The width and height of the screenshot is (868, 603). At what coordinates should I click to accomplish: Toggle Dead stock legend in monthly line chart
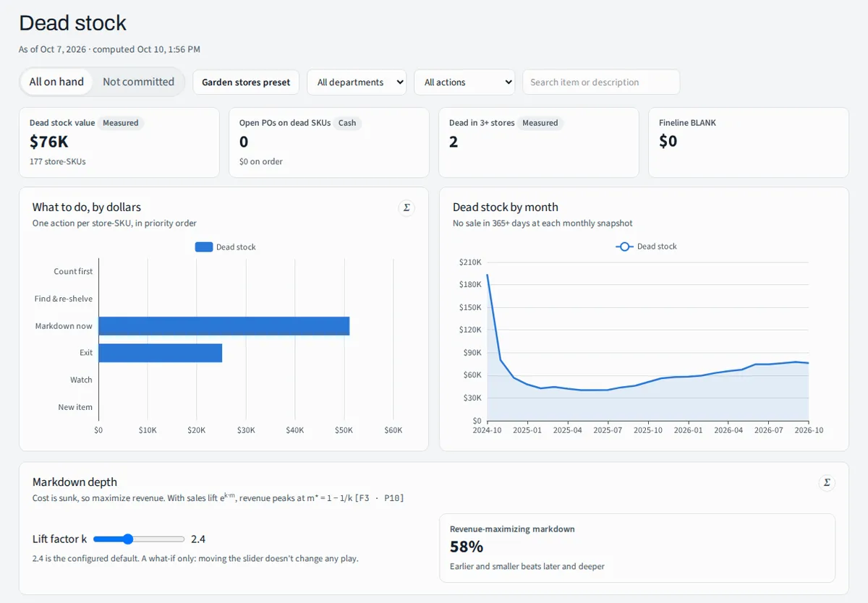[647, 247]
